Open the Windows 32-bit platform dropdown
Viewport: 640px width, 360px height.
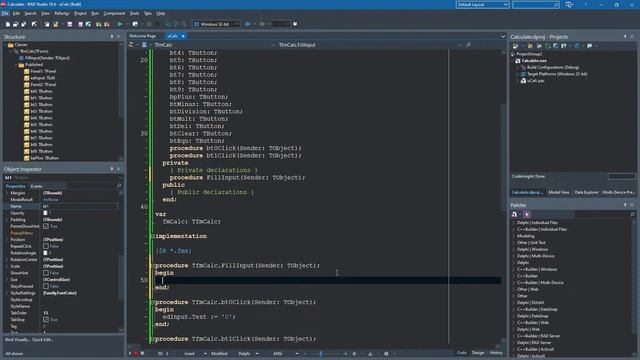pyautogui.click(x=237, y=24)
